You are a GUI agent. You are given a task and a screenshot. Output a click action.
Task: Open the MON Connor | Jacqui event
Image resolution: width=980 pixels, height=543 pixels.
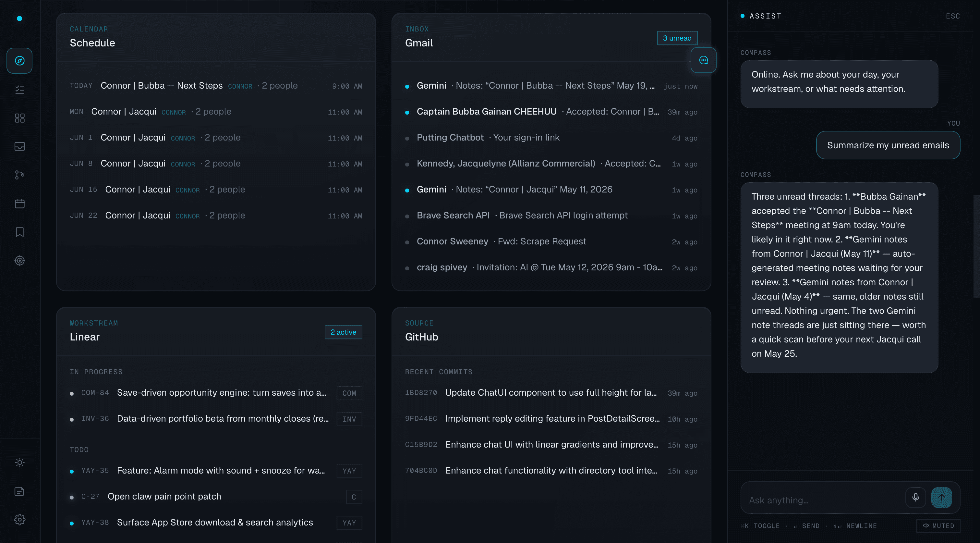coord(216,112)
